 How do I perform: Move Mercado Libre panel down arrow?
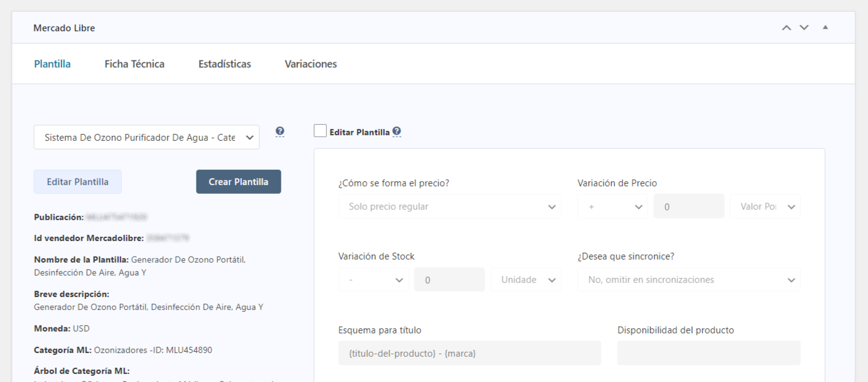(x=804, y=28)
